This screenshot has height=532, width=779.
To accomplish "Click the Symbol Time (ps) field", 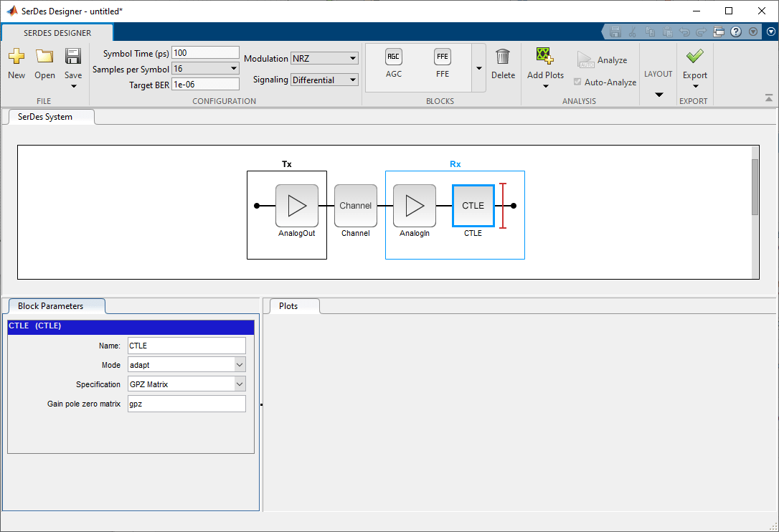I will click(205, 53).
